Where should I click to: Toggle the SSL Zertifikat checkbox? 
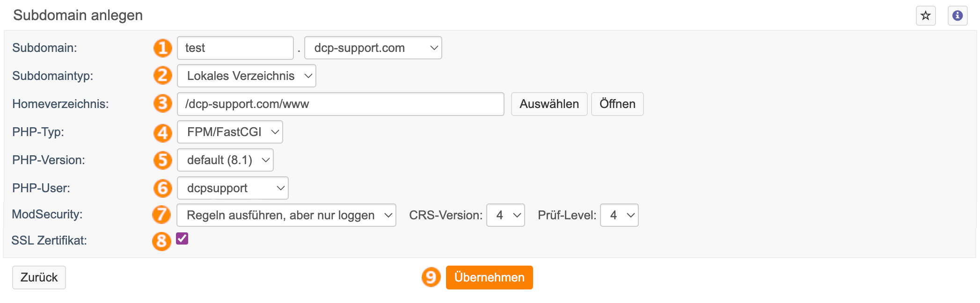[x=182, y=238]
